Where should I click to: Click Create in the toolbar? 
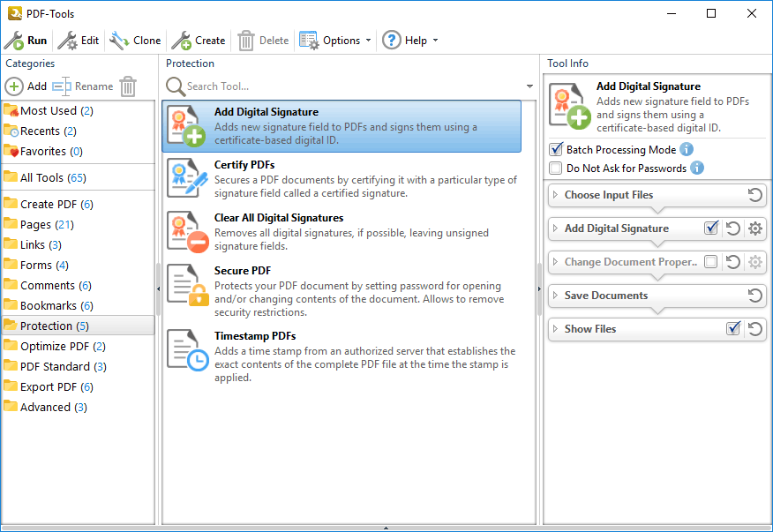click(x=199, y=41)
